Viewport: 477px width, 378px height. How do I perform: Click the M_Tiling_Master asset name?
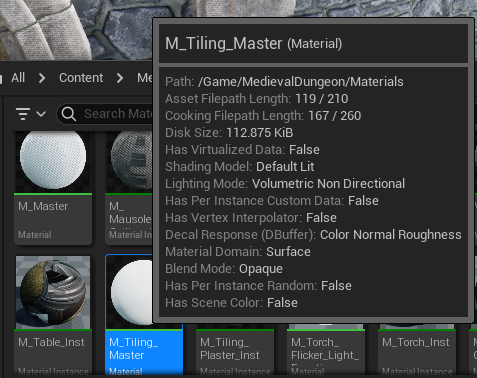(x=133, y=349)
